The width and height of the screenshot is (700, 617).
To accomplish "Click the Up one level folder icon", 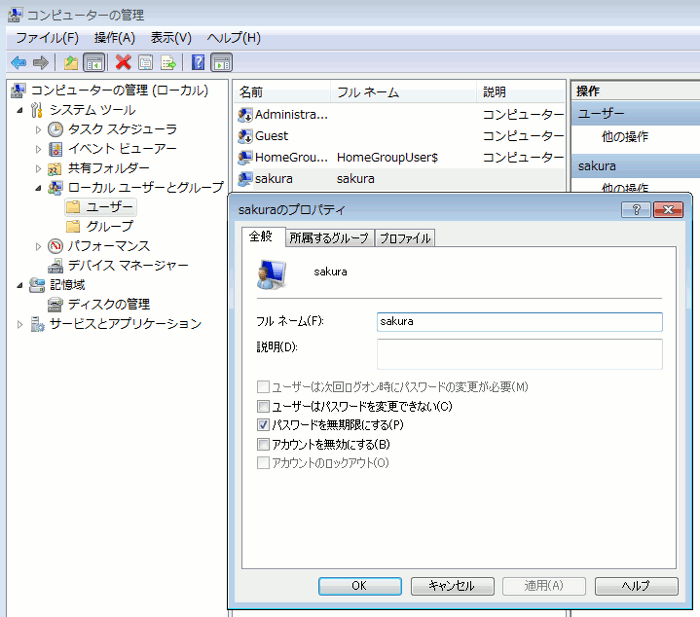I will (71, 62).
